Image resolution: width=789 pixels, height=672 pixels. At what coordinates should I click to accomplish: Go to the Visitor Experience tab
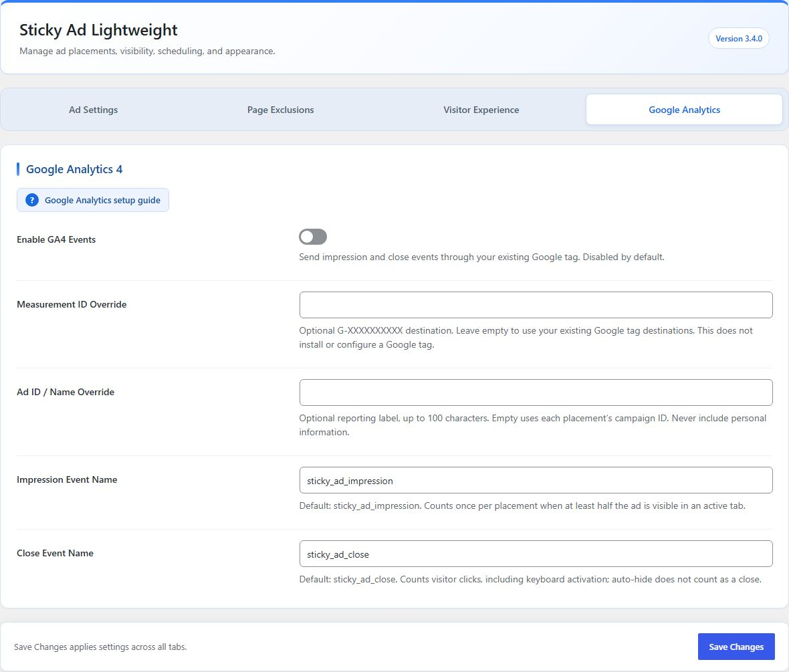click(x=481, y=110)
